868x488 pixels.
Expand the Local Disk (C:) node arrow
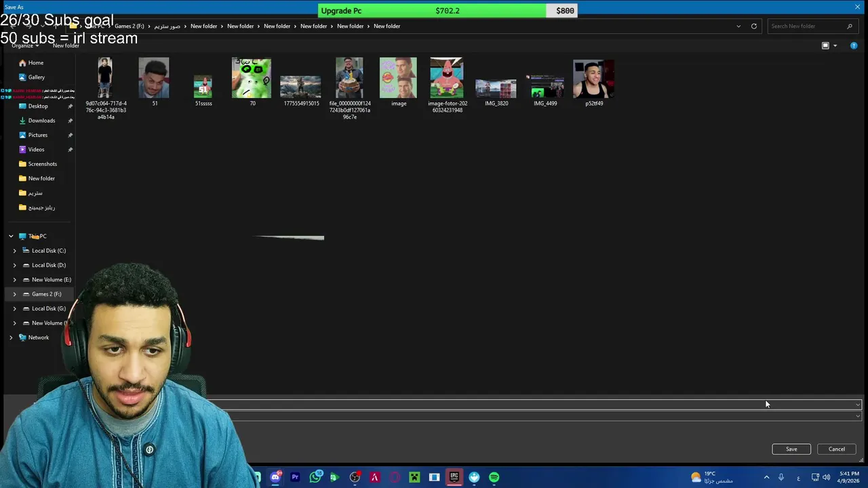(x=14, y=251)
